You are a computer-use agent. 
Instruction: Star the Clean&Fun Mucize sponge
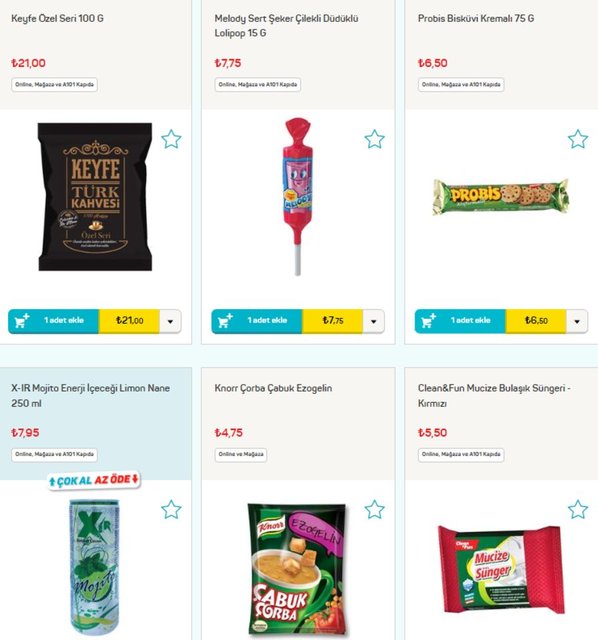(x=578, y=509)
